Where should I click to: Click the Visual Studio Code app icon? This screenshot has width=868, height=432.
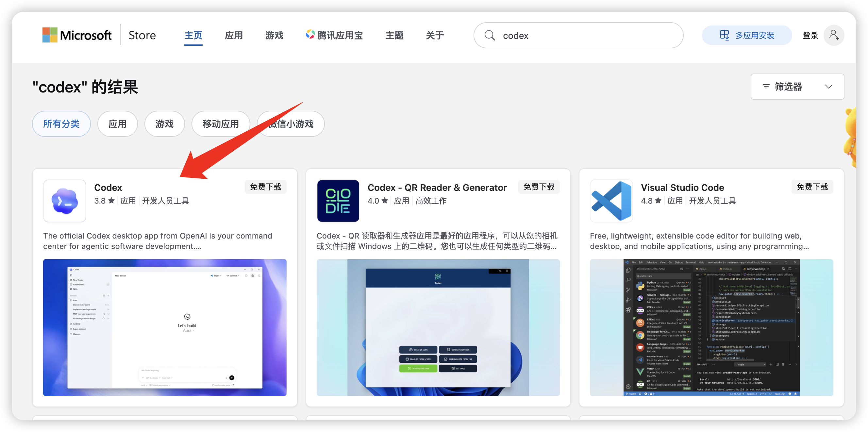611,201
